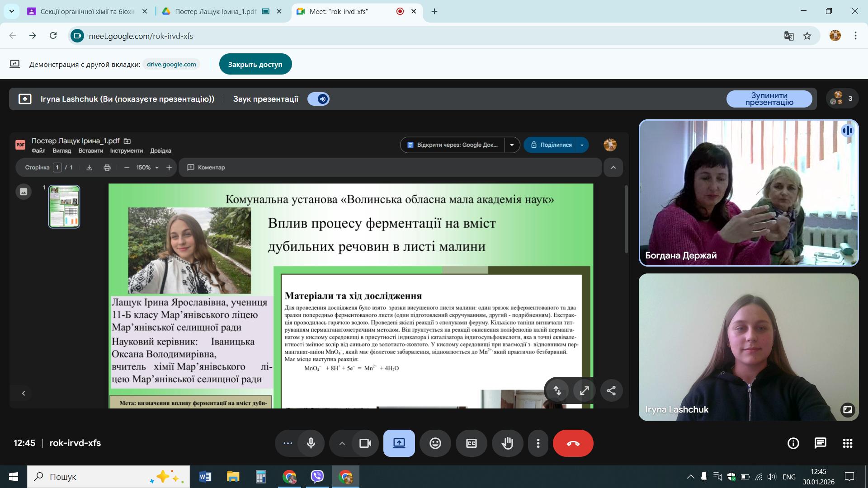Open the 150% zoom level dropdown
The width and height of the screenshot is (868, 488).
pyautogui.click(x=147, y=168)
